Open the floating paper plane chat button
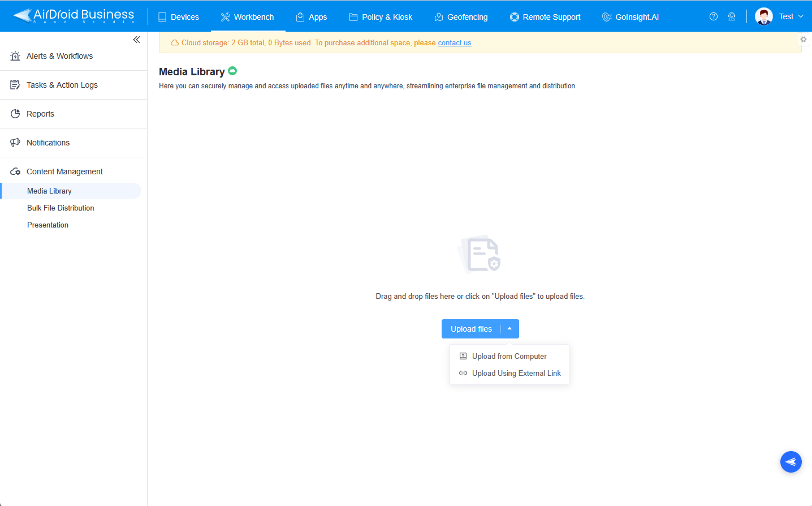This screenshot has width=812, height=506. point(791,461)
